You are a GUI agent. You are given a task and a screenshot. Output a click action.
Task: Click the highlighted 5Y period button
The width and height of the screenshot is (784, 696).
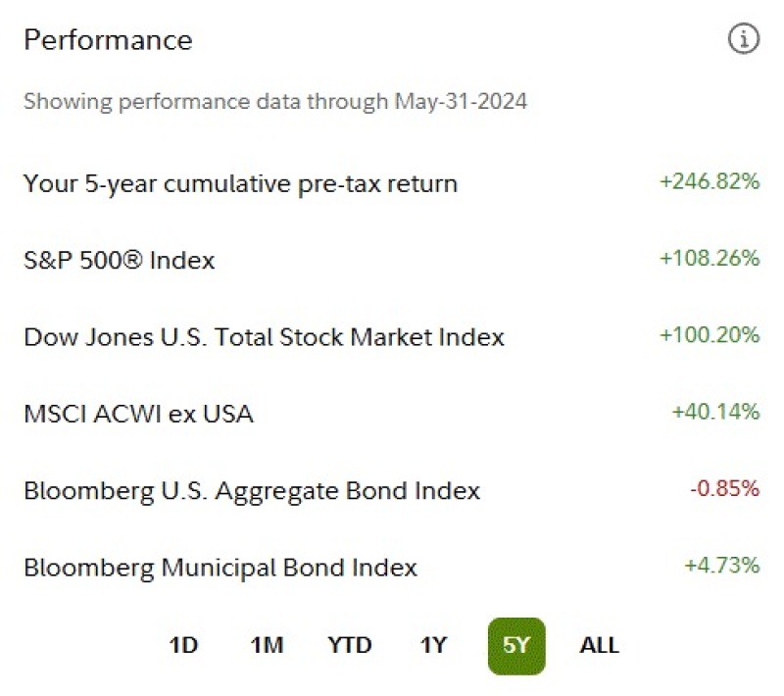(x=516, y=646)
